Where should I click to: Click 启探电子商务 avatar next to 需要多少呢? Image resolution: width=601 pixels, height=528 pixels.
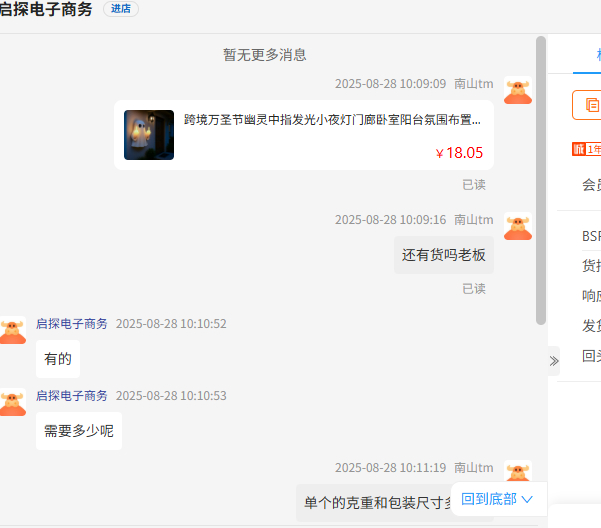click(13, 402)
